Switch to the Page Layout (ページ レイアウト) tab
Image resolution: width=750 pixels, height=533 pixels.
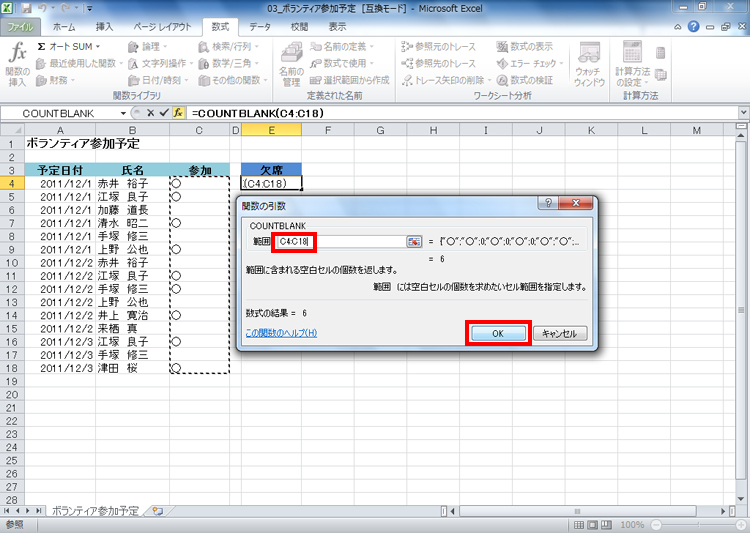click(162, 27)
